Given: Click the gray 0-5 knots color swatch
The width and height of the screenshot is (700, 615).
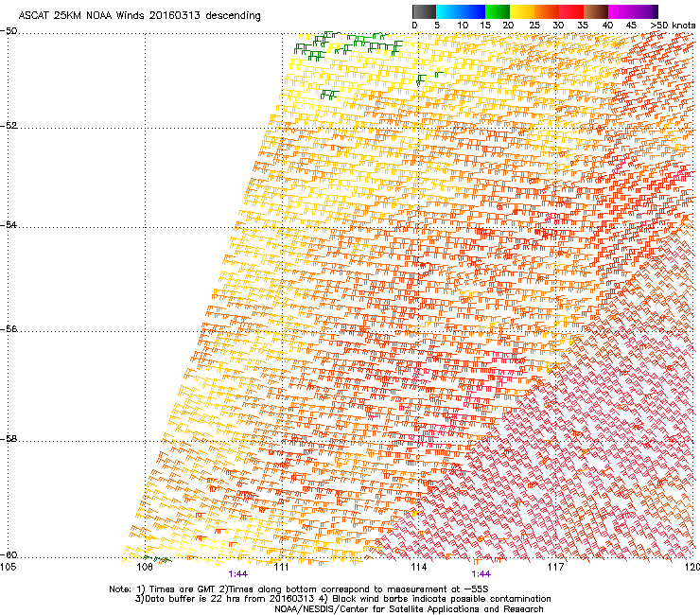Looking at the screenshot, I should click(424, 11).
